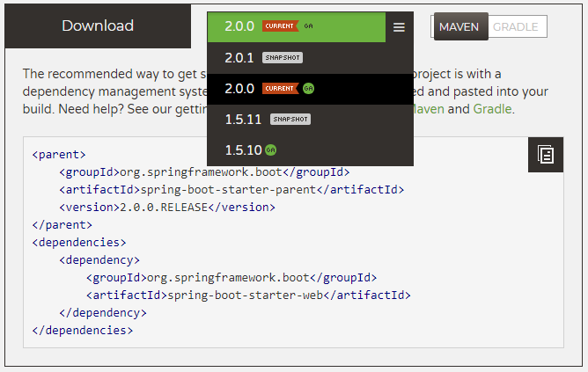
Task: Choose version 1.5.11 from the dropdown
Action: 242,120
